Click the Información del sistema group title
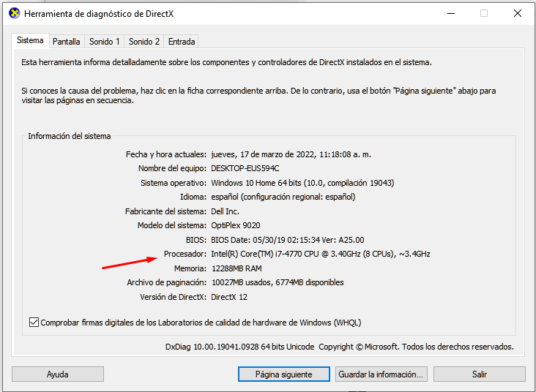536x392 pixels. pyautogui.click(x=70, y=136)
